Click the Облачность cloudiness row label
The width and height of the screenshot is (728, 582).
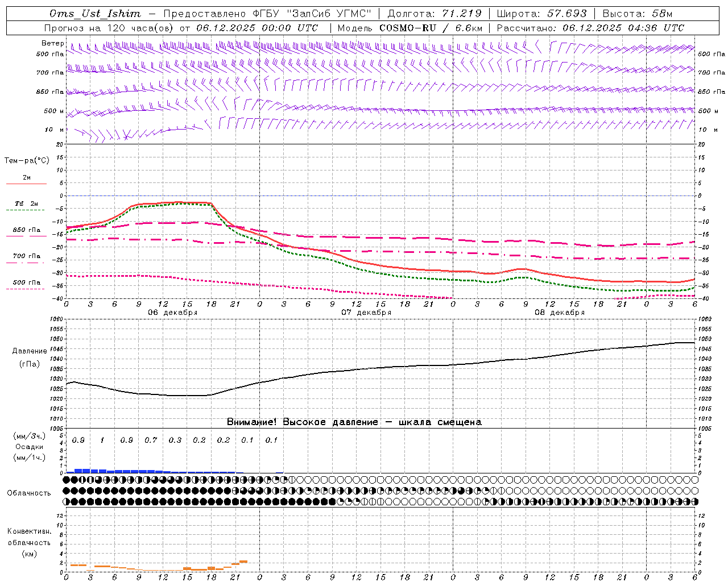click(29, 493)
